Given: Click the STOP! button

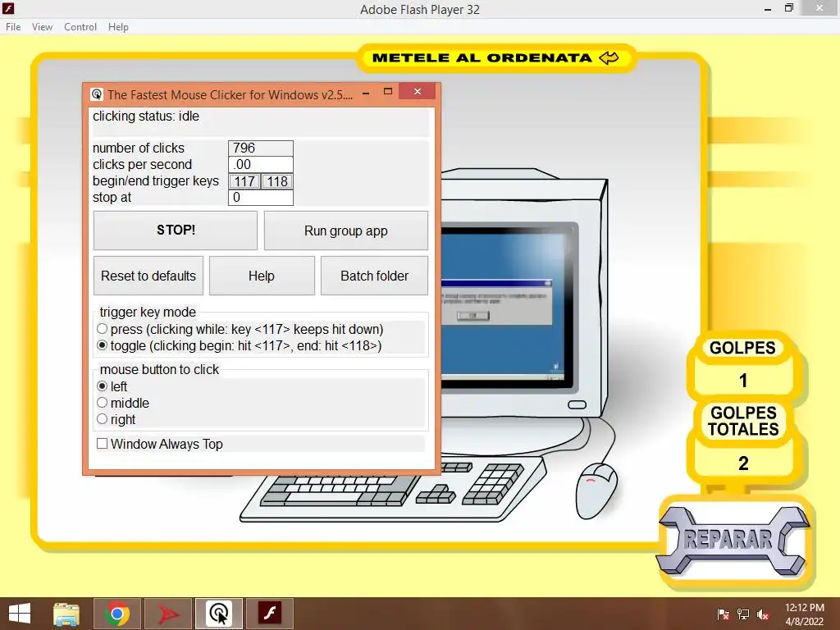Looking at the screenshot, I should coord(176,231).
